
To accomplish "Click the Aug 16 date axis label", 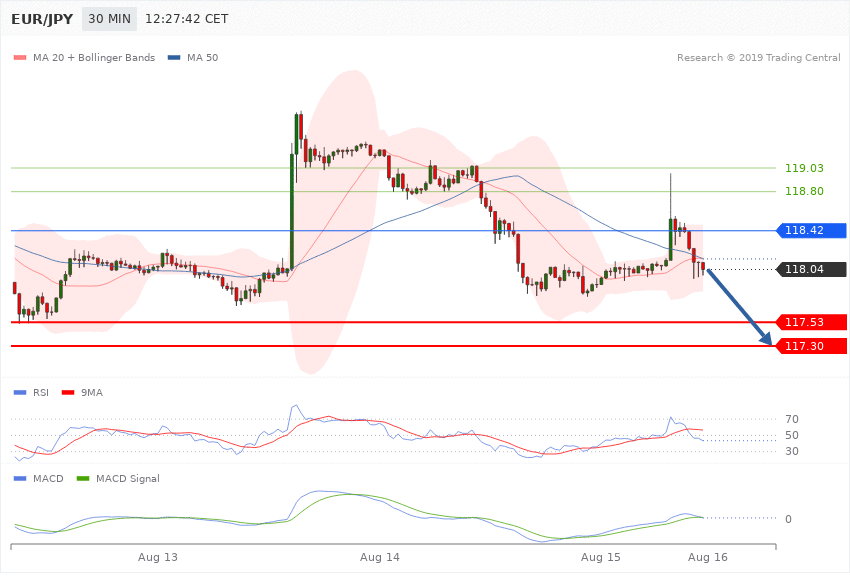I will click(708, 557).
